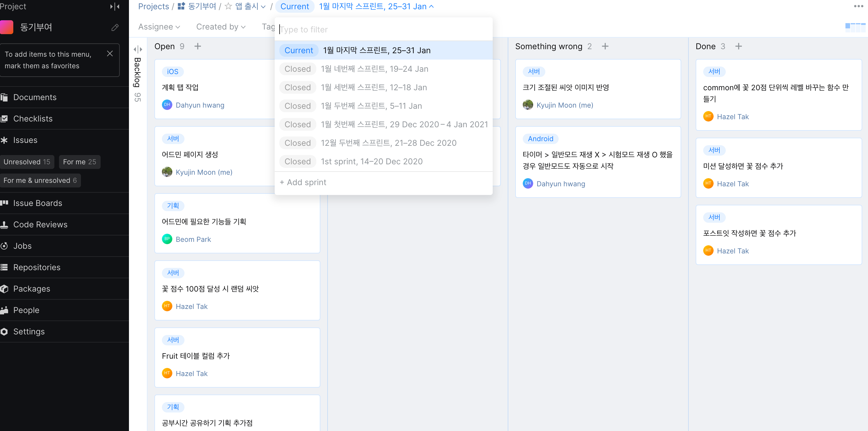The image size is (868, 431).
Task: Open the Assignee filter dropdown
Action: pyautogui.click(x=159, y=27)
